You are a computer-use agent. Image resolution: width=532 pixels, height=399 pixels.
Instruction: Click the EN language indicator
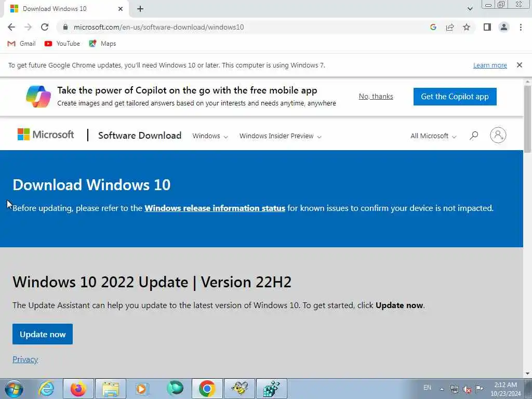(x=427, y=388)
